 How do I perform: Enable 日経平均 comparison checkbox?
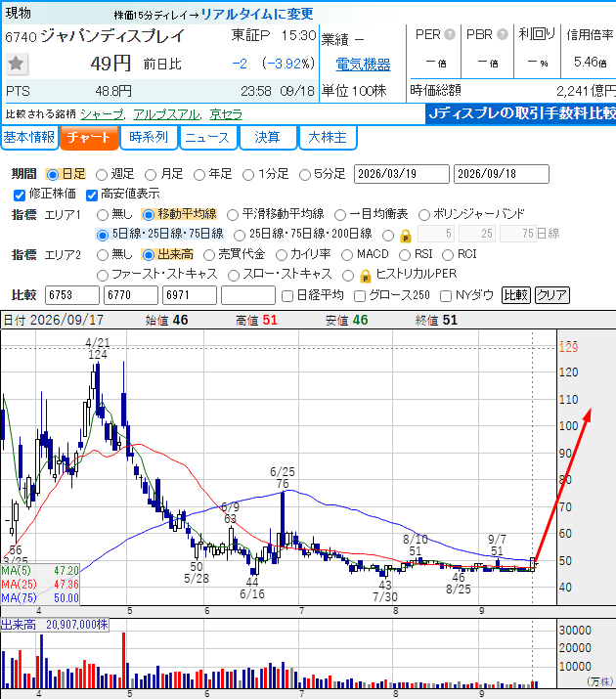point(287,296)
